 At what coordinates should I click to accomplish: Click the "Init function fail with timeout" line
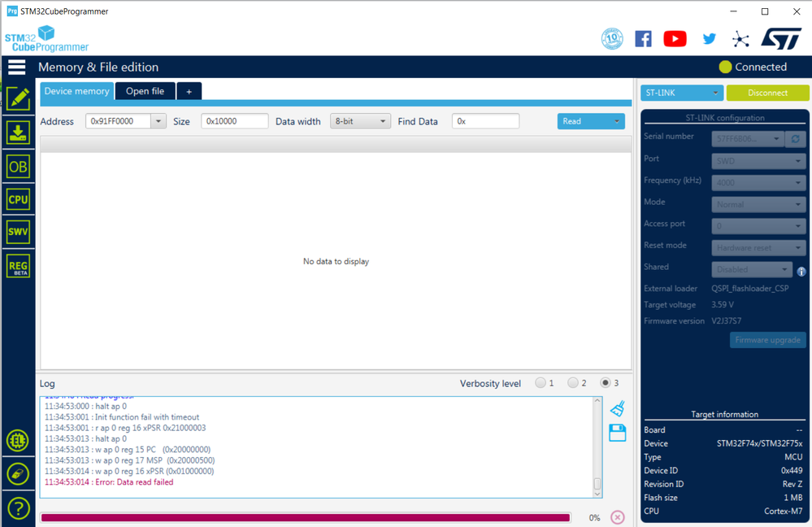122,417
